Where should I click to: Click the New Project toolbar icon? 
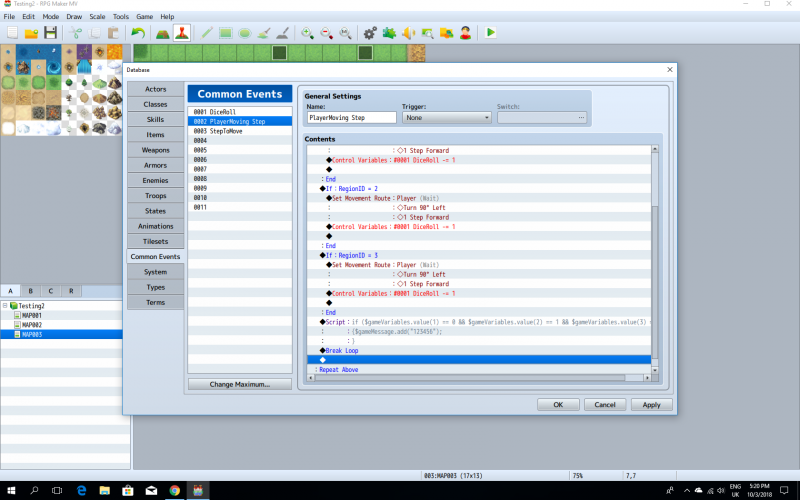(12, 33)
